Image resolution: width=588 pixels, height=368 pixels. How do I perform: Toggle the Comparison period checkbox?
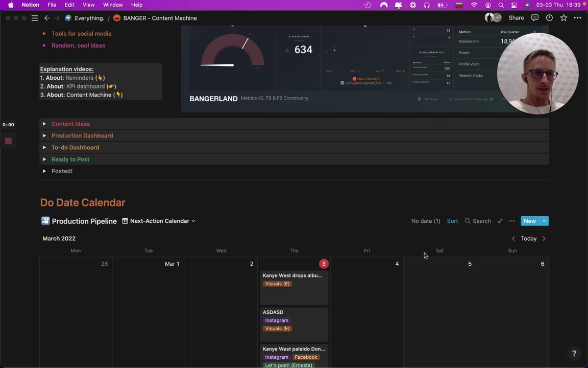pos(342,83)
